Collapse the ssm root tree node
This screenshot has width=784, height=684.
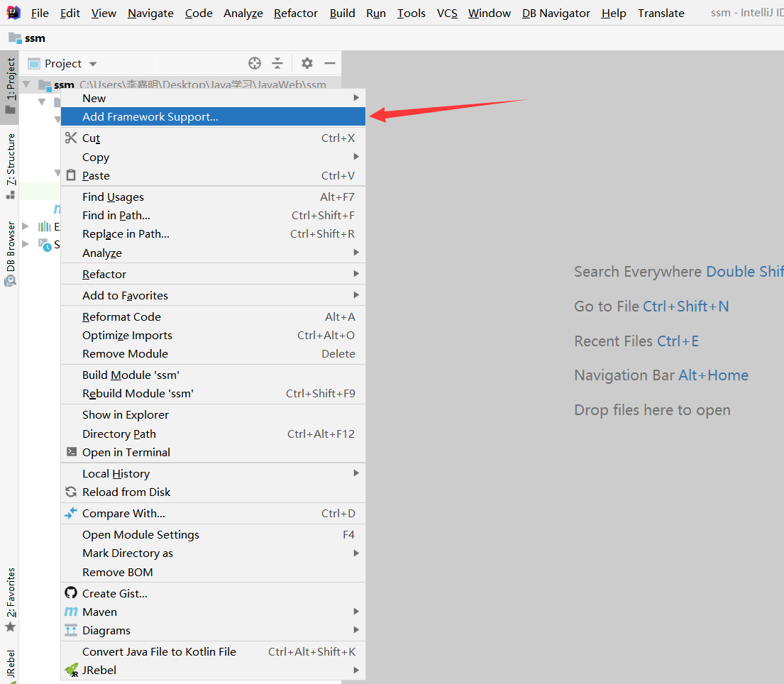pyautogui.click(x=26, y=84)
